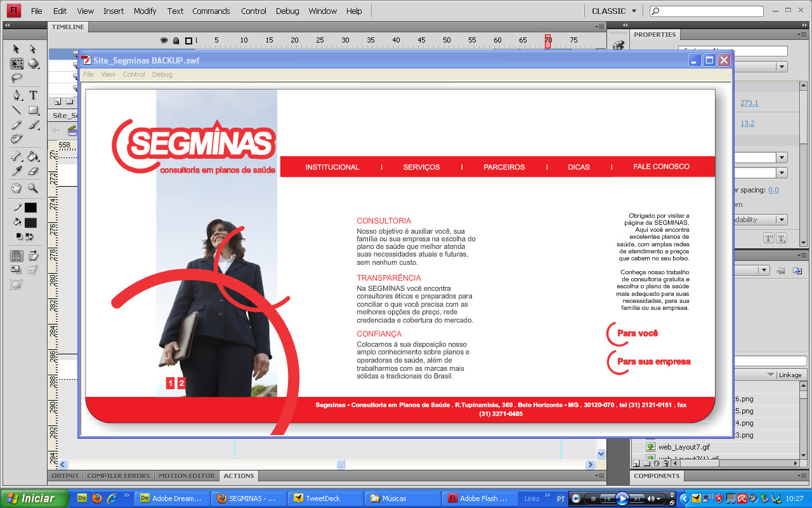The width and height of the screenshot is (812, 508).
Task: Select the Line tool
Action: pyautogui.click(x=16, y=110)
